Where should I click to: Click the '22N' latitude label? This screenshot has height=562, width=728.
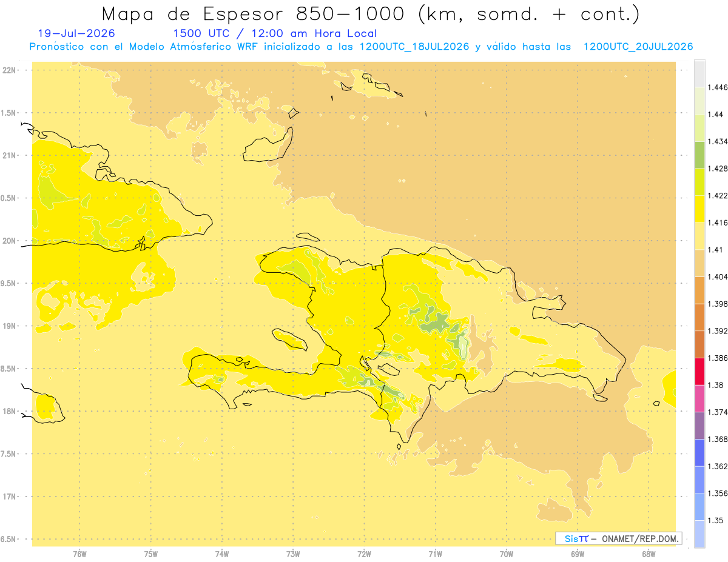[9, 70]
